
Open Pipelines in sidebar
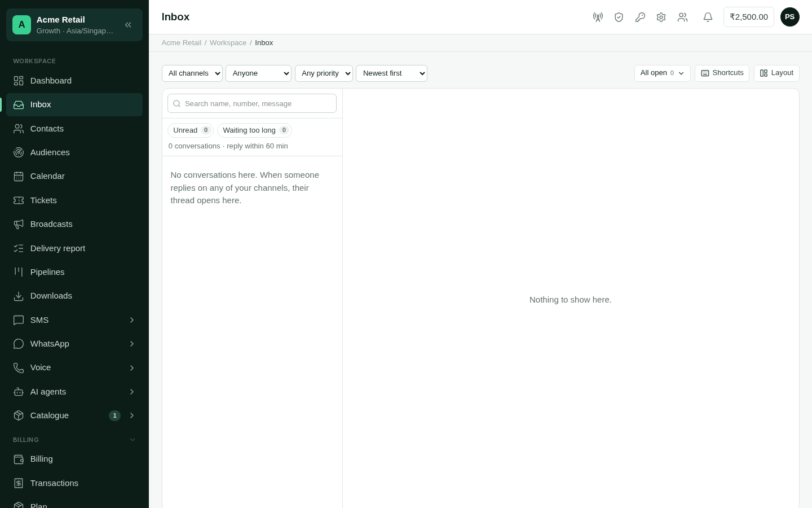pos(74,272)
